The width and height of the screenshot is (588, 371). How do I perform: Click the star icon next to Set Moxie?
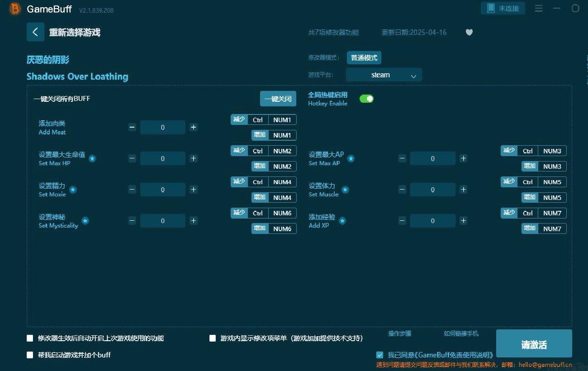(73, 190)
